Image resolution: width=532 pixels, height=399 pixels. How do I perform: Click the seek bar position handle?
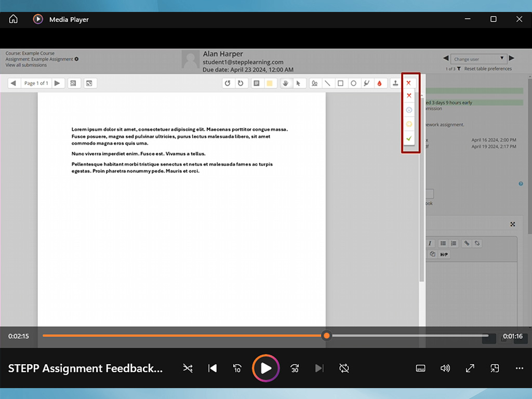point(326,336)
